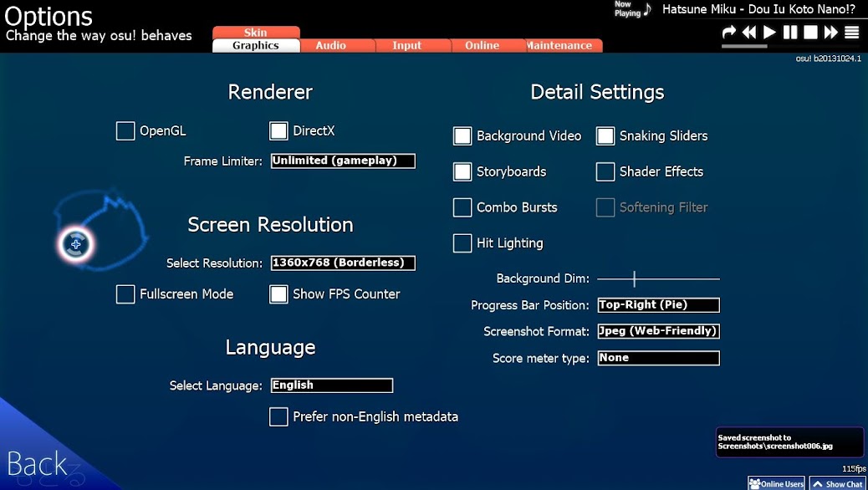Click the osu! build version text
The image size is (868, 490).
point(828,59)
